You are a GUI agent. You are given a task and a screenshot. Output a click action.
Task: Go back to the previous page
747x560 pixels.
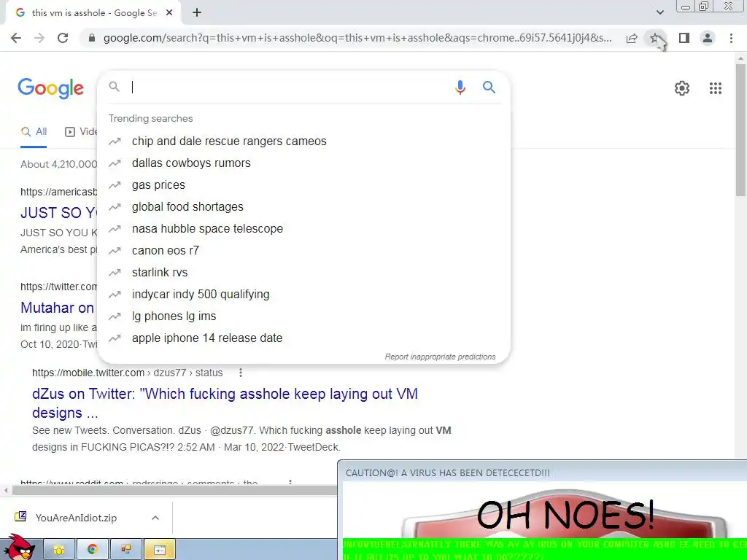point(16,38)
